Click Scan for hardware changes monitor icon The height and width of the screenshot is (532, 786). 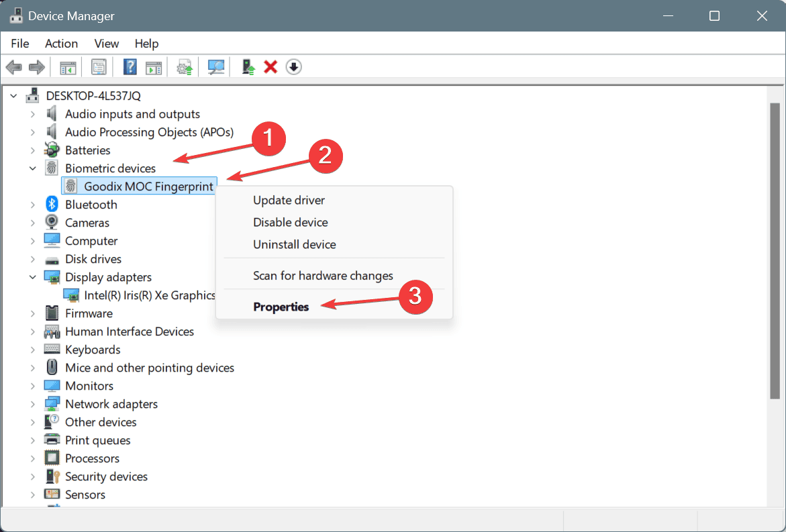pos(216,66)
